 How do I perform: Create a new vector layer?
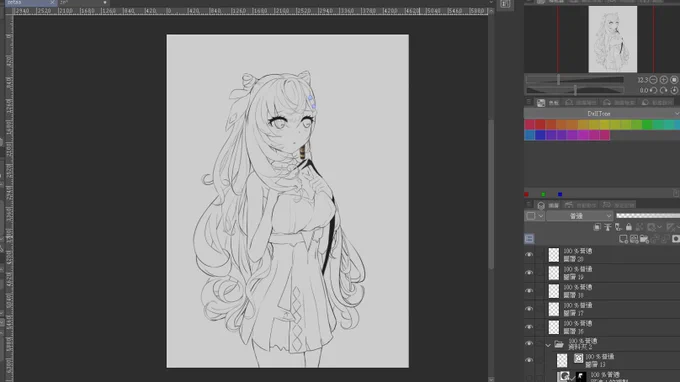pyautogui.click(x=634, y=239)
